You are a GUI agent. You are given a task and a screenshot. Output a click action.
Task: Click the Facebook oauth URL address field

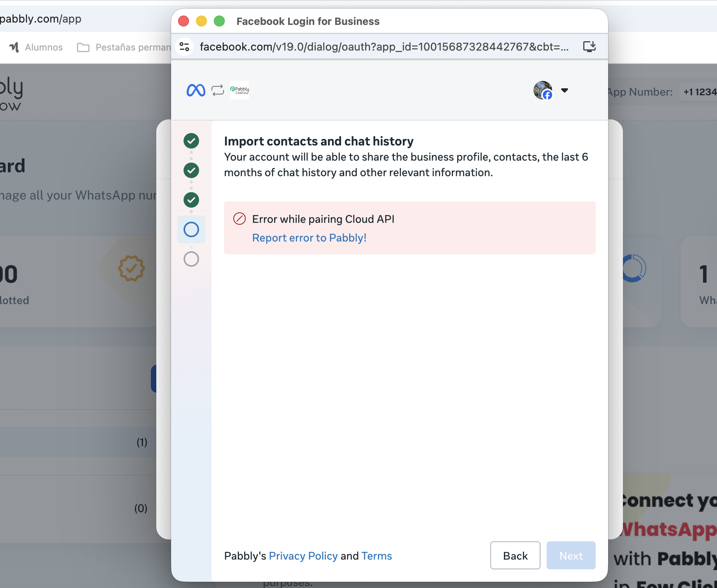click(384, 47)
